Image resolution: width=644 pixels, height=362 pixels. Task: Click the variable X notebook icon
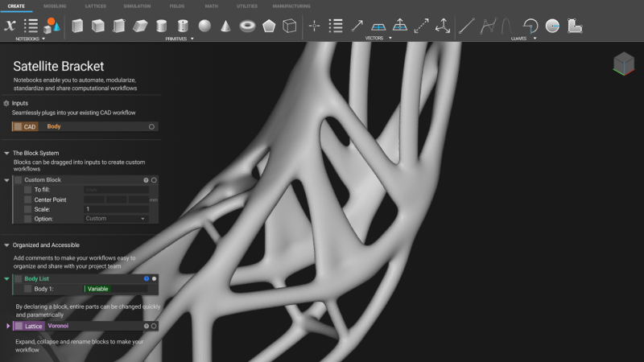coord(10,27)
